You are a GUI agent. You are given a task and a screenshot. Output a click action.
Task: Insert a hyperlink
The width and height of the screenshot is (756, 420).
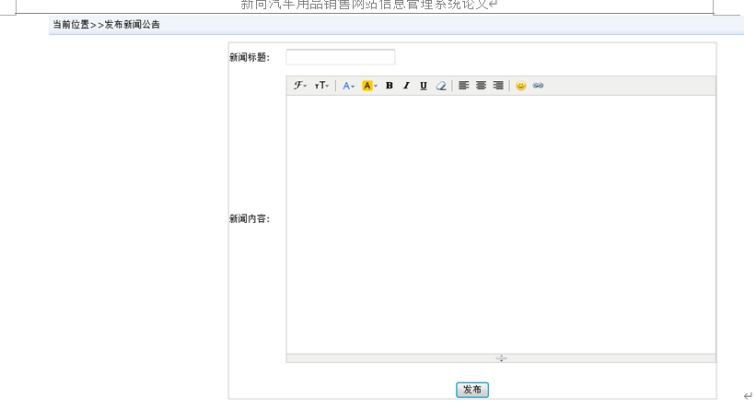(538, 85)
